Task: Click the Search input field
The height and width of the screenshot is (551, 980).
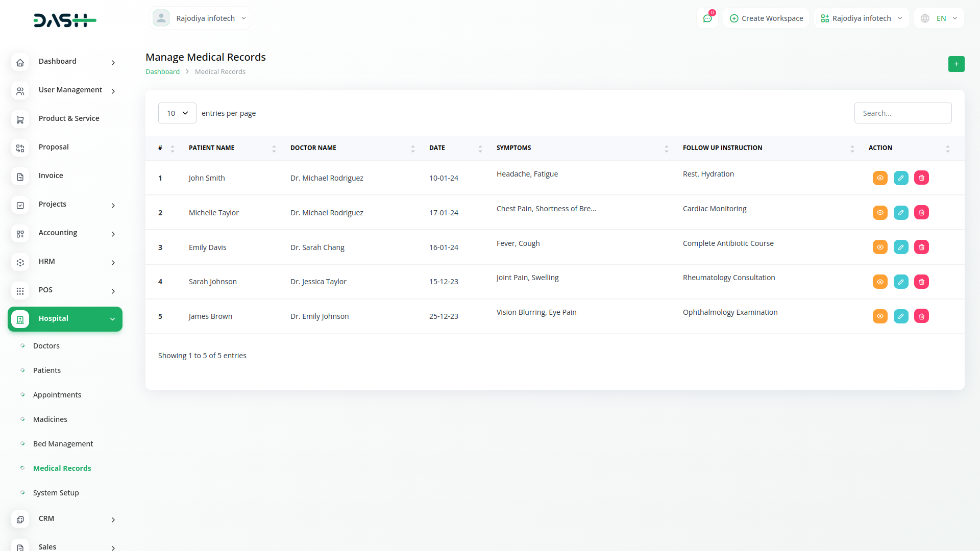Action: (x=902, y=113)
